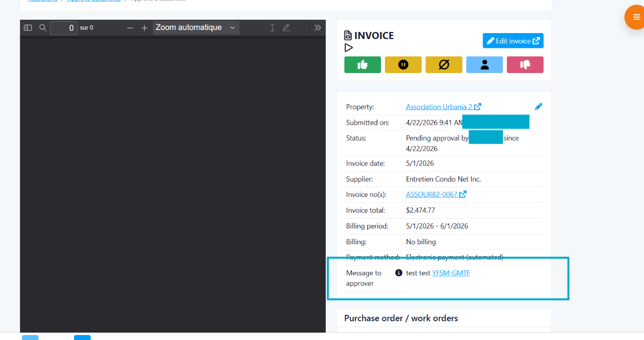Open the YFSM-GMTF link
Screen dimensions: 644x340
(x=451, y=273)
